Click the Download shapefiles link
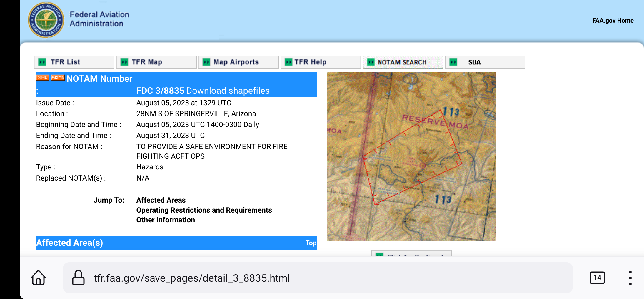This screenshot has width=644, height=299. click(228, 91)
